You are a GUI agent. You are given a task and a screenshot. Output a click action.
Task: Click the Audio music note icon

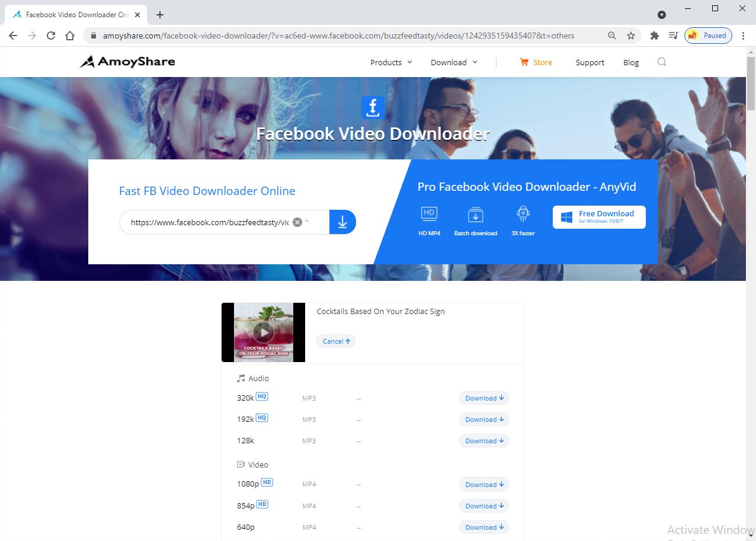point(241,378)
